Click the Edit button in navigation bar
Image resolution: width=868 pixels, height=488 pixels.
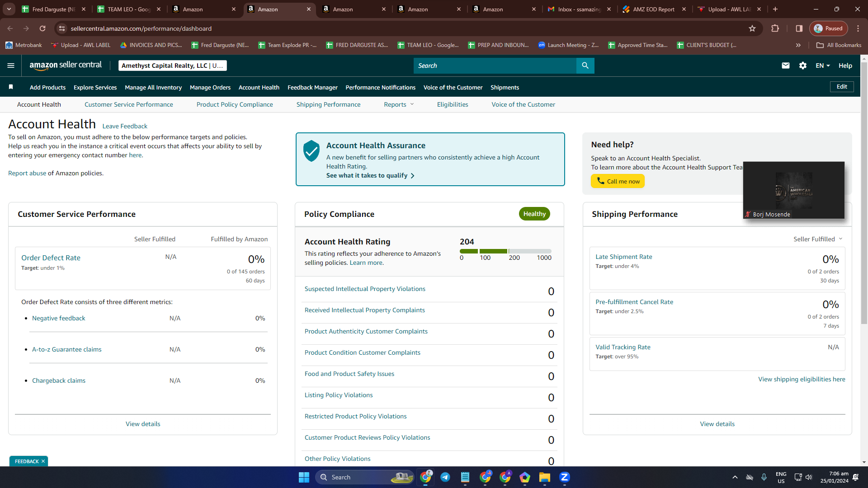(842, 87)
